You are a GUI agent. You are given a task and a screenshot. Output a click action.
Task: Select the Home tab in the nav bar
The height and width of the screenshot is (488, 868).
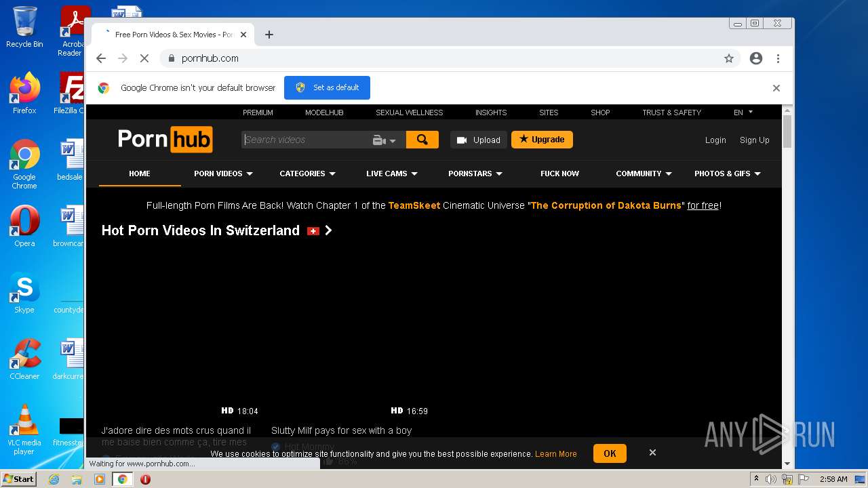(140, 174)
